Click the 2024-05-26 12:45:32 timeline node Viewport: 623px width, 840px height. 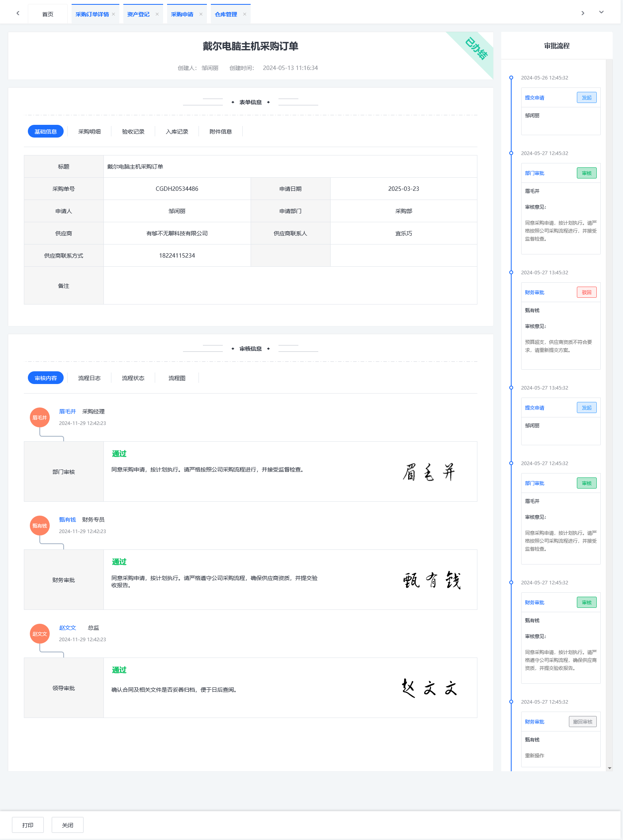point(511,78)
